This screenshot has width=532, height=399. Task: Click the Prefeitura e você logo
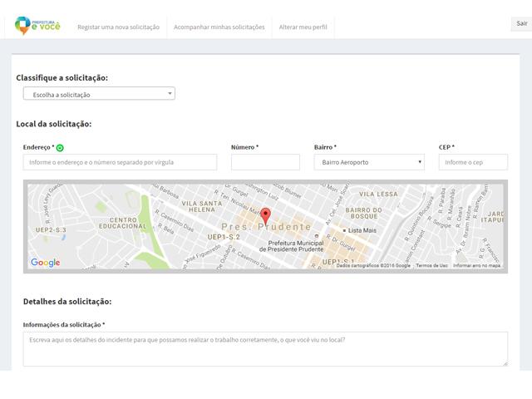(37, 26)
